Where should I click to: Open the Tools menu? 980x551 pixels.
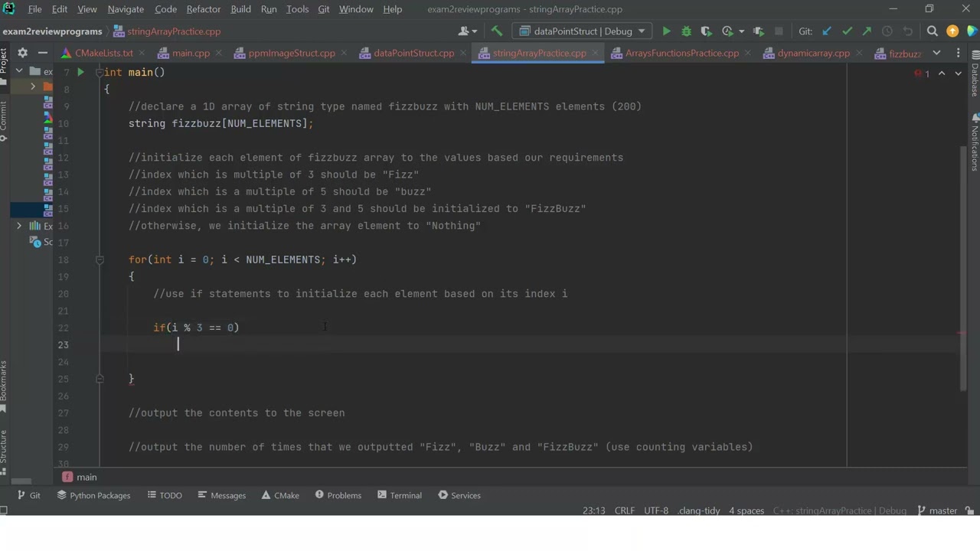(297, 9)
